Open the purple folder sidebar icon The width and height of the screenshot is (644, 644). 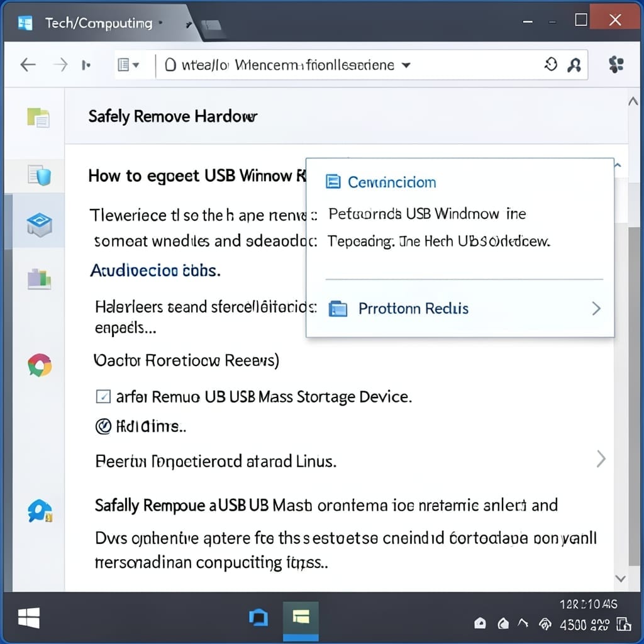pyautogui.click(x=39, y=279)
